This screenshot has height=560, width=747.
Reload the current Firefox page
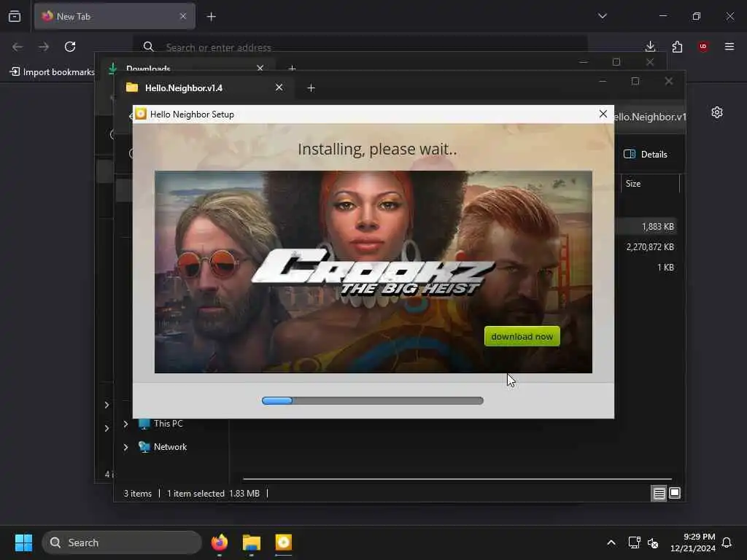(x=70, y=47)
